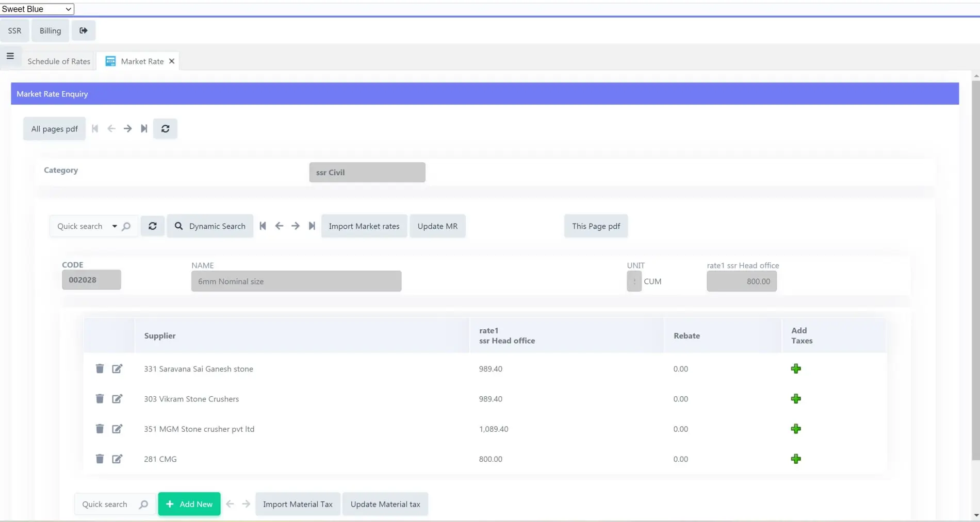Viewport: 980px width, 522px height.
Task: Edit the Vikram Stone Crushers supplier row
Action: (117, 399)
